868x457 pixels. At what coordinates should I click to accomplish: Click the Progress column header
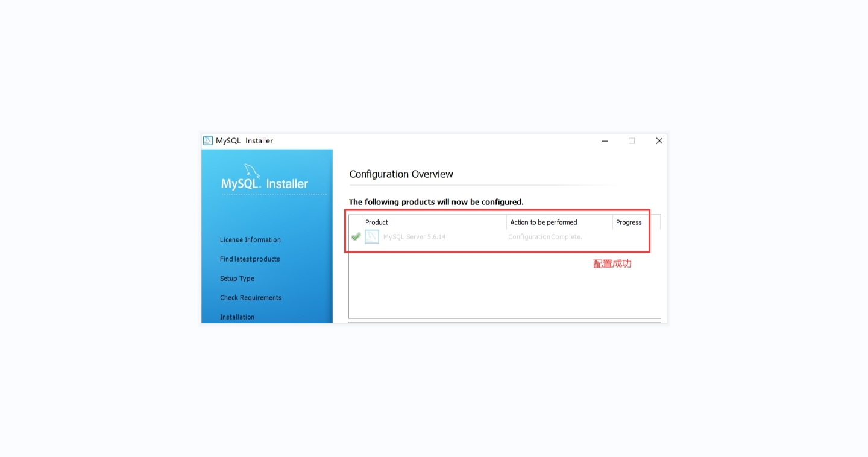point(629,222)
